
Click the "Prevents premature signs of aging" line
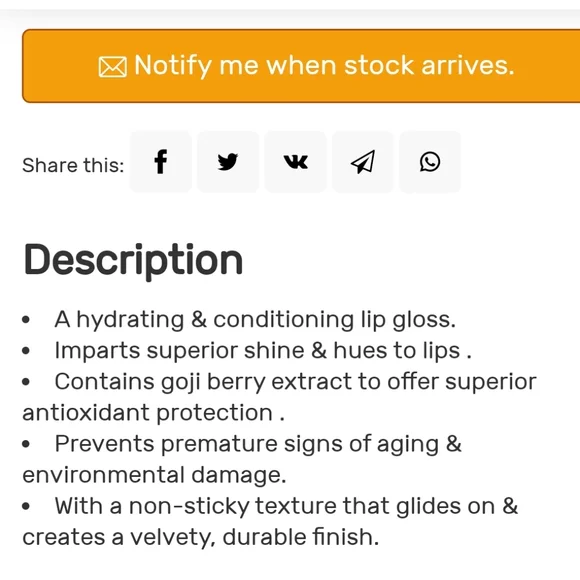click(258, 444)
